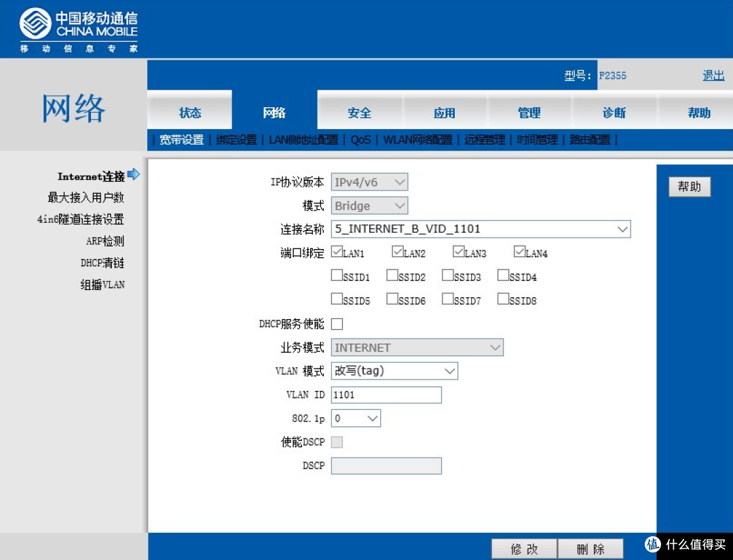Click the model number F2355 text
733x560 pixels.
point(612,76)
